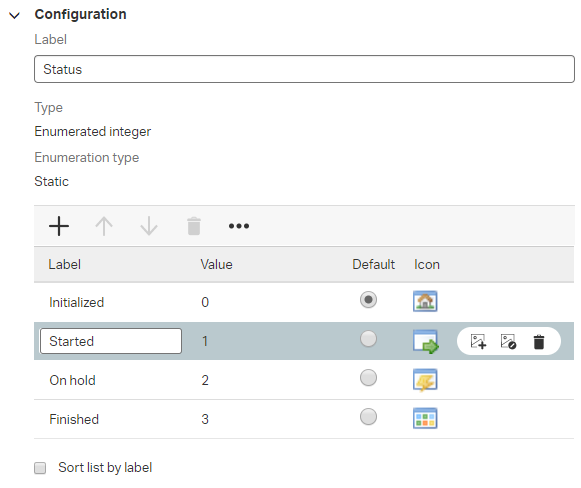Image resolution: width=581 pixels, height=488 pixels.
Task: Open the three-dots more options menu
Action: pos(239,226)
